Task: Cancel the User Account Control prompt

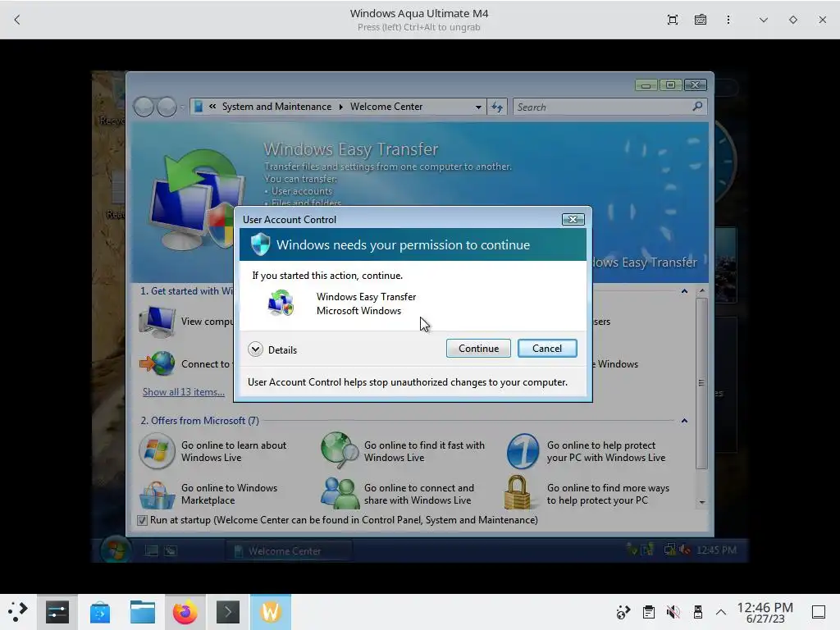Action: pyautogui.click(x=547, y=348)
